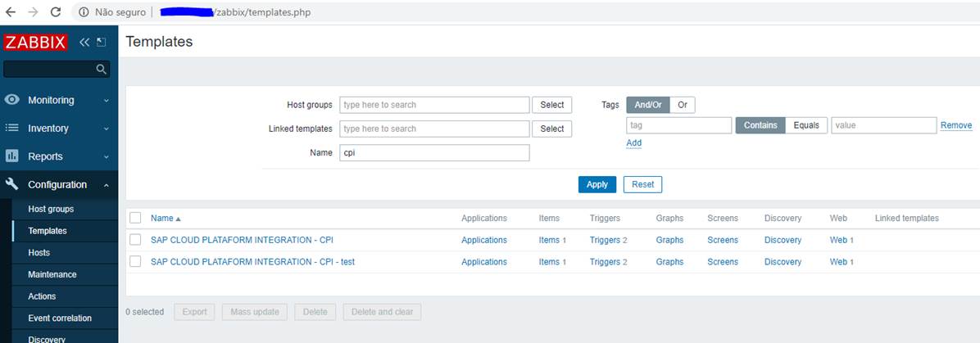Open SAP CLOUD PLATAFORM INTEGRATION - CPI - test template
Image resolution: width=980 pixels, height=343 pixels.
coord(252,262)
